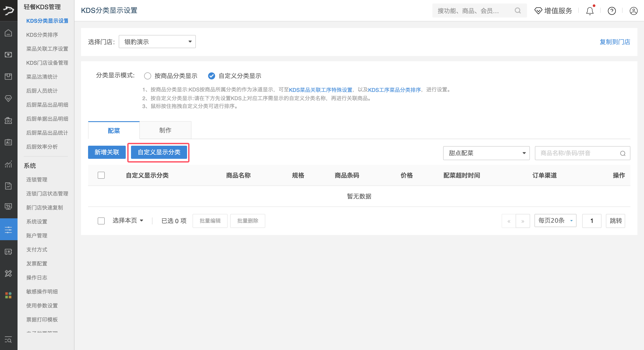Click the 新增关联 button
The image size is (644, 350).
(x=107, y=152)
